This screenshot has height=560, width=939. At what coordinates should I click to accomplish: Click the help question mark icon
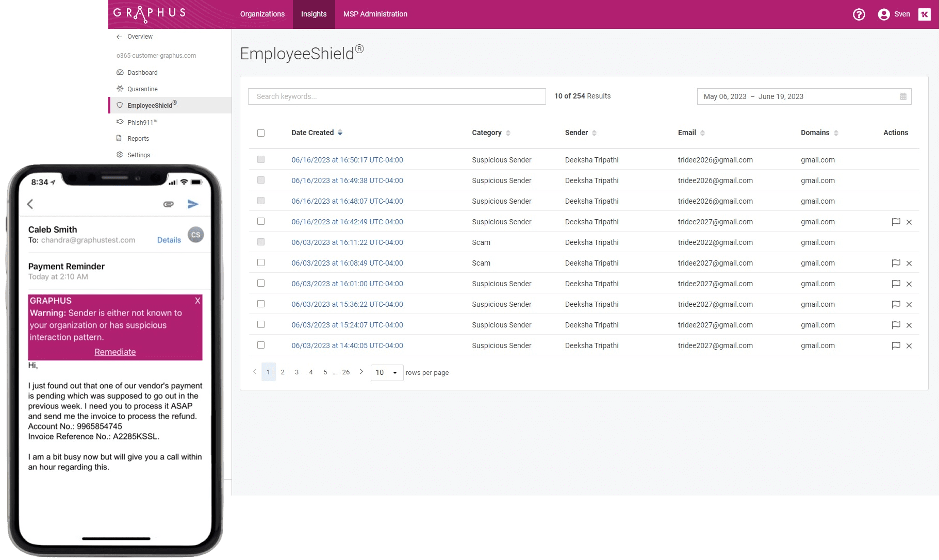[x=859, y=14]
